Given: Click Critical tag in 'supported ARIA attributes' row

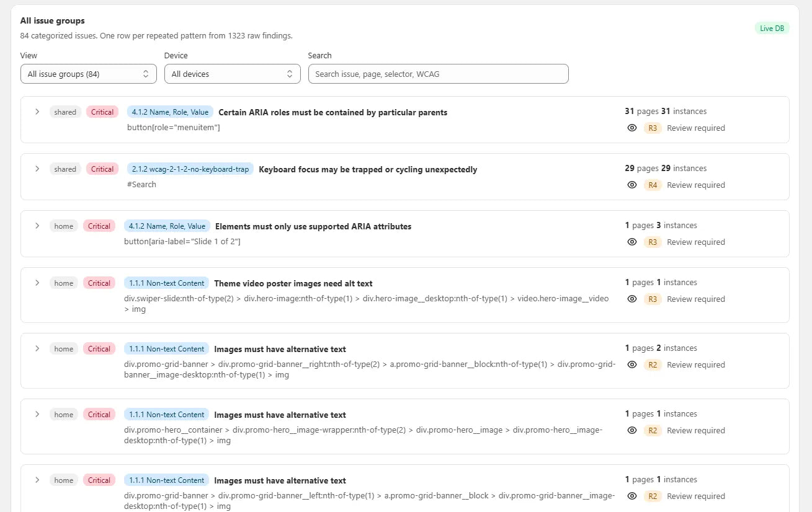Looking at the screenshot, I should tap(99, 226).
